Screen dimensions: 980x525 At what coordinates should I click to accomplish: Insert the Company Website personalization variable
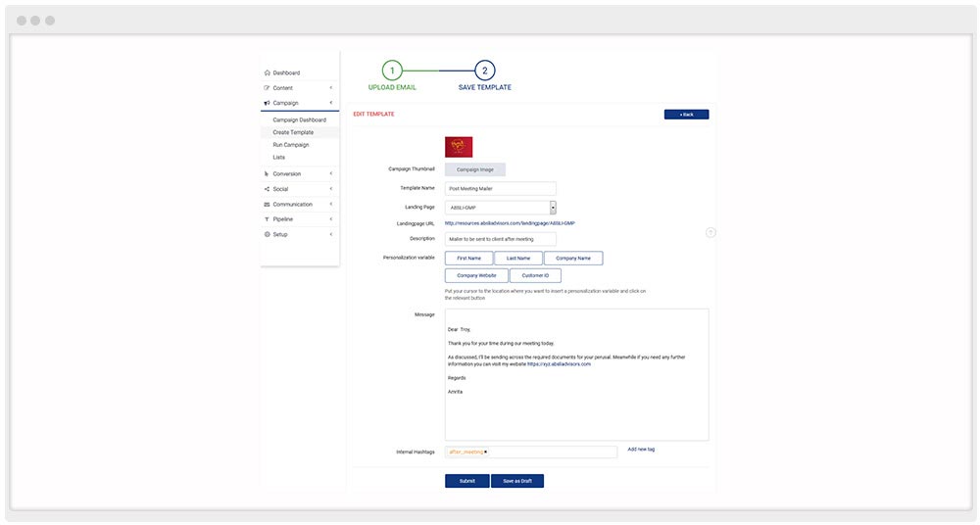pos(476,275)
